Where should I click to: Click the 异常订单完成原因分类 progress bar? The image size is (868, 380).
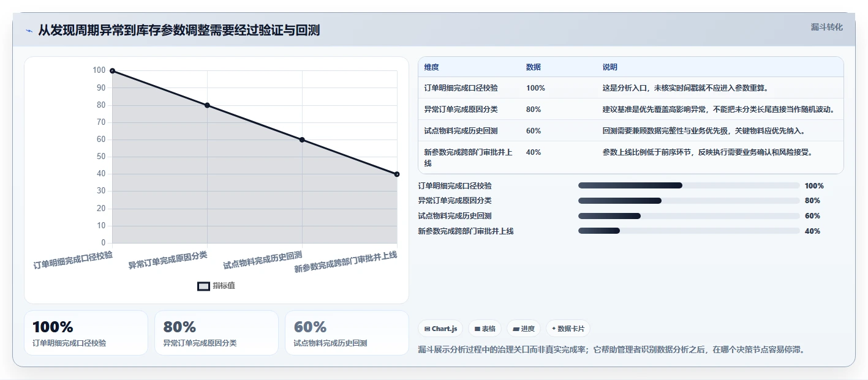click(x=689, y=201)
